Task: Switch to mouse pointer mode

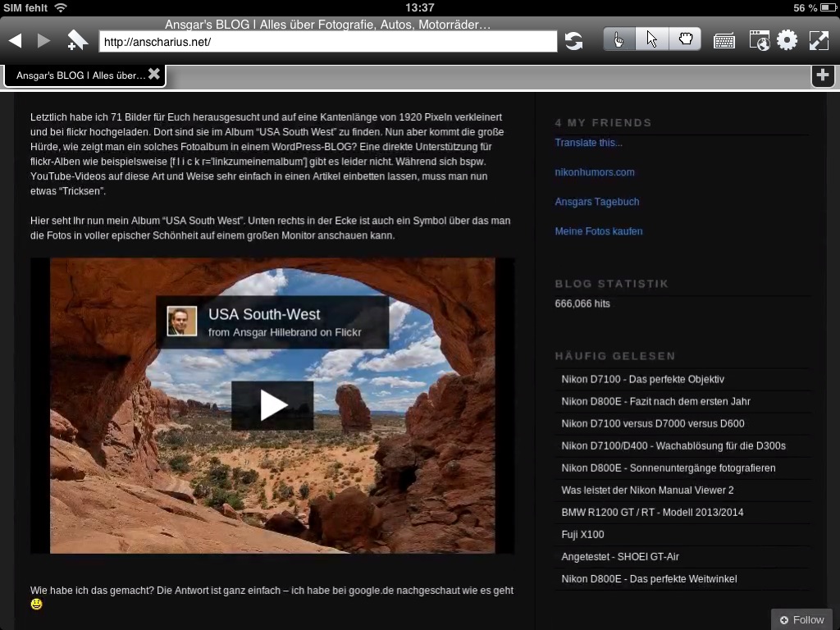Action: 652,39
